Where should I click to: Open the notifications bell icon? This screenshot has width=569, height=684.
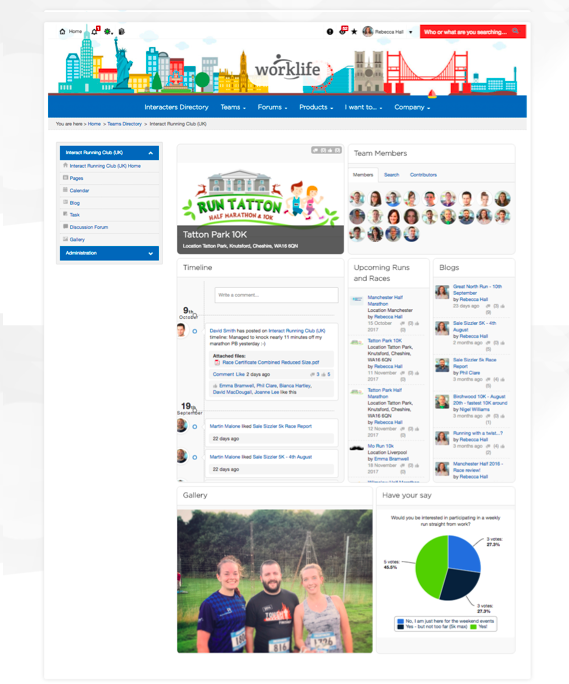pyautogui.click(x=95, y=31)
